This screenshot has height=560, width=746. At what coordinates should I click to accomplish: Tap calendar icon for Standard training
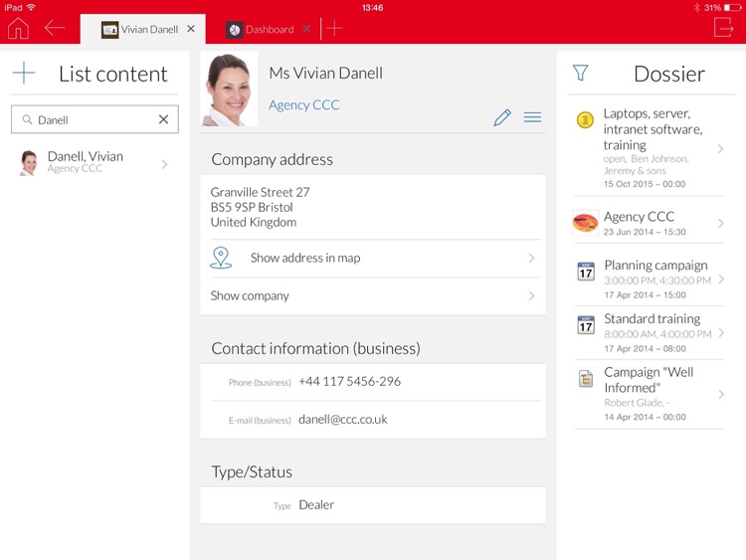coord(586,325)
